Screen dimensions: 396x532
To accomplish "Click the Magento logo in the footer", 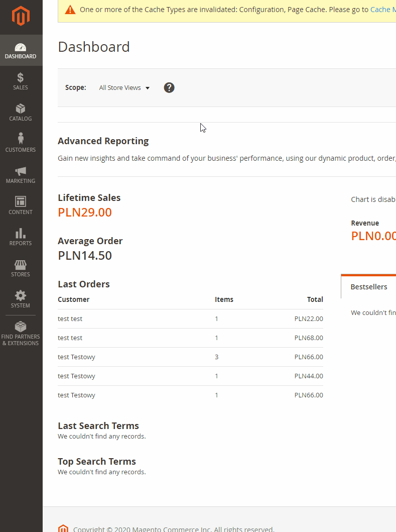I will tap(63, 528).
